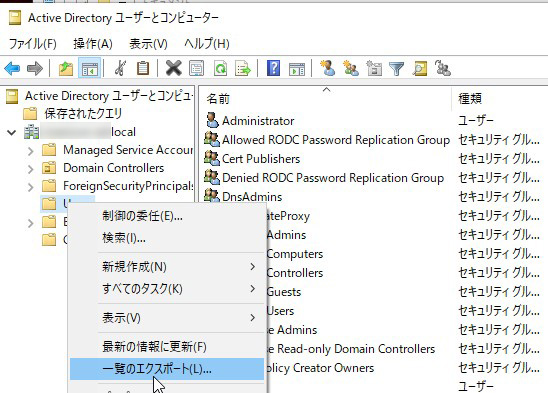Click the Domain Controllers folder icon in tree
This screenshot has width=548, height=393.
[x=49, y=168]
